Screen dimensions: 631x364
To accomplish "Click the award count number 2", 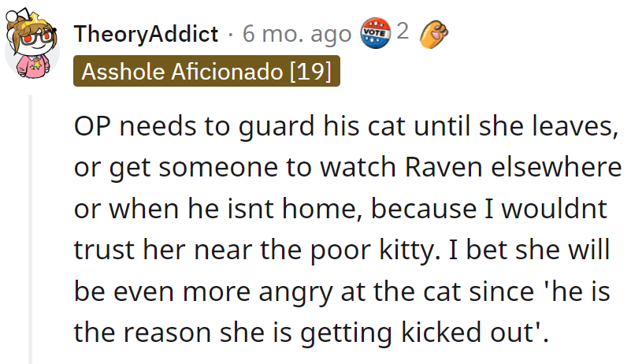I will (x=402, y=33).
